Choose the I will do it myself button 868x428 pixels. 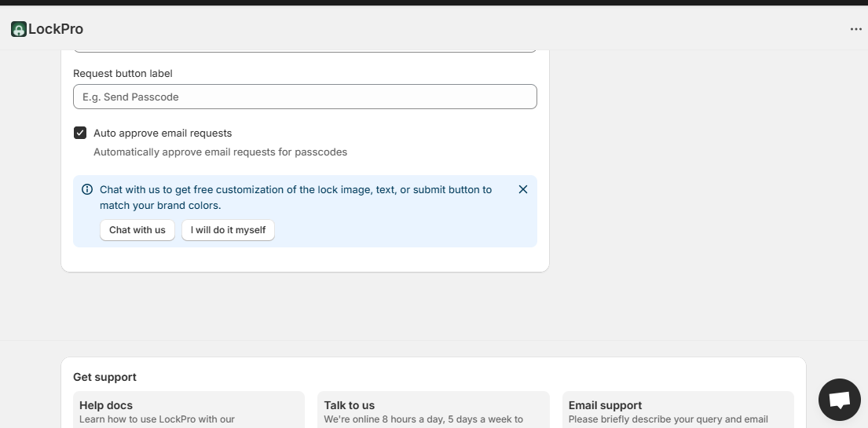tap(228, 230)
